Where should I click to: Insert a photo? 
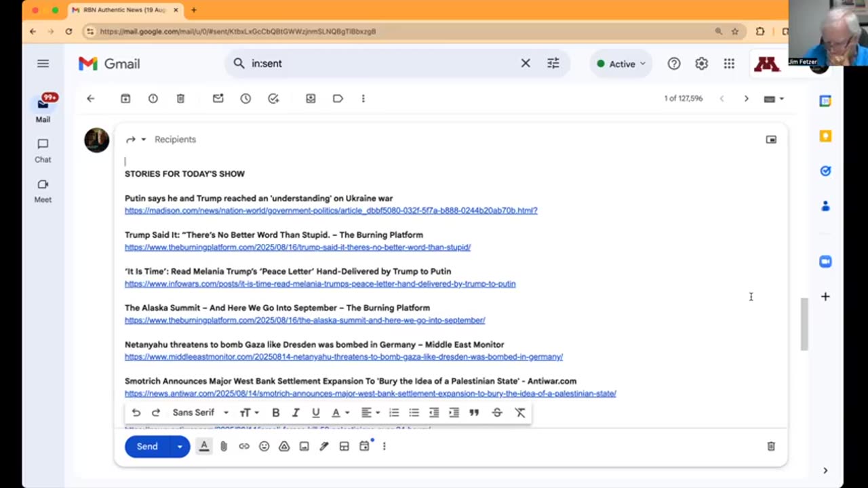tap(304, 446)
